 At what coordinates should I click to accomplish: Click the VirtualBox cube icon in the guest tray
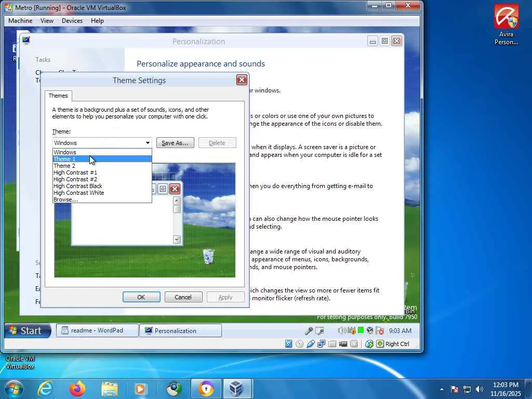point(370,330)
